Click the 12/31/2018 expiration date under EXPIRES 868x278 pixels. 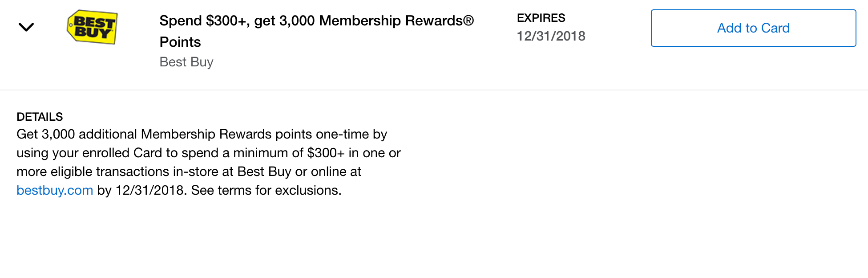click(x=551, y=36)
